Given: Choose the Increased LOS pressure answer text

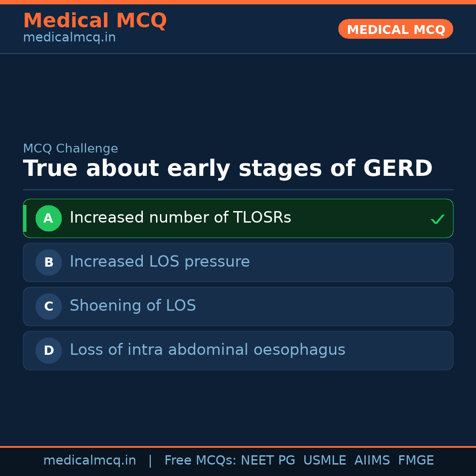Looking at the screenshot, I should click(x=160, y=262).
